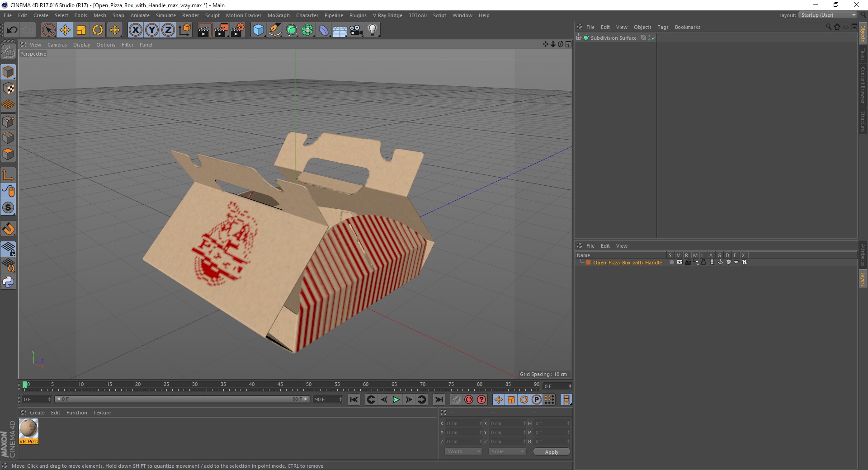The width and height of the screenshot is (868, 470).
Task: Switch to Points mode
Action: (8, 122)
